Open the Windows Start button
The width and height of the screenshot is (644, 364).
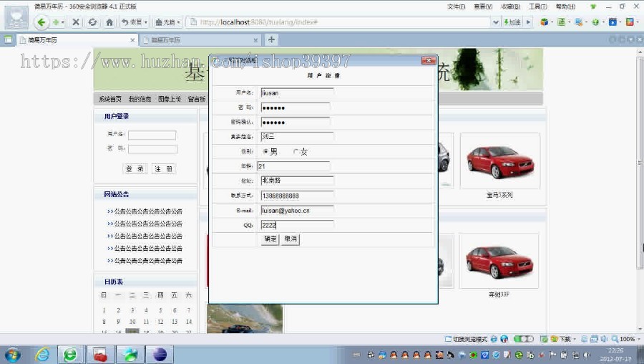pos(12,355)
